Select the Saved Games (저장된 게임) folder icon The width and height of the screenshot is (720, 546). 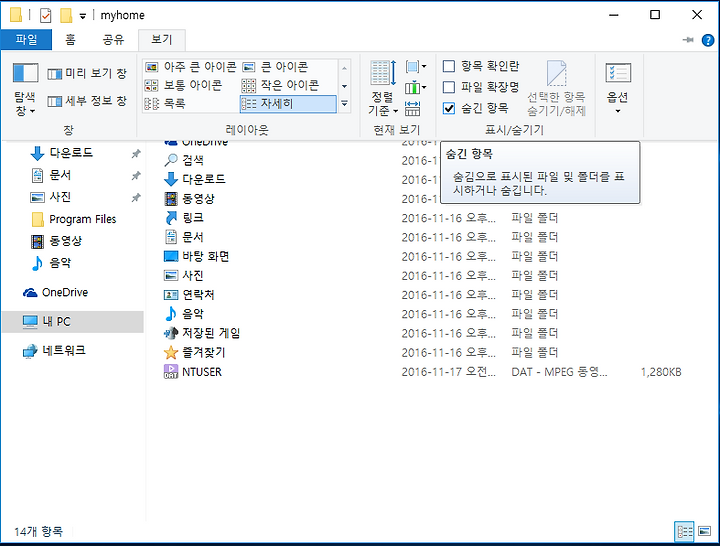[171, 333]
